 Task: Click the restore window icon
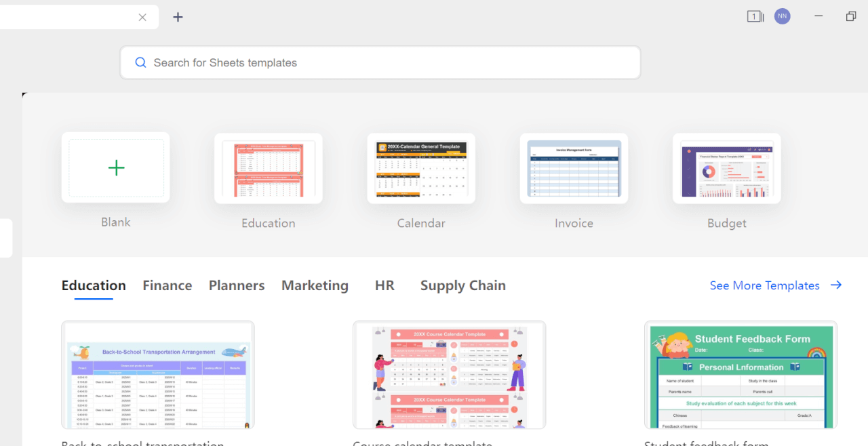(x=850, y=16)
